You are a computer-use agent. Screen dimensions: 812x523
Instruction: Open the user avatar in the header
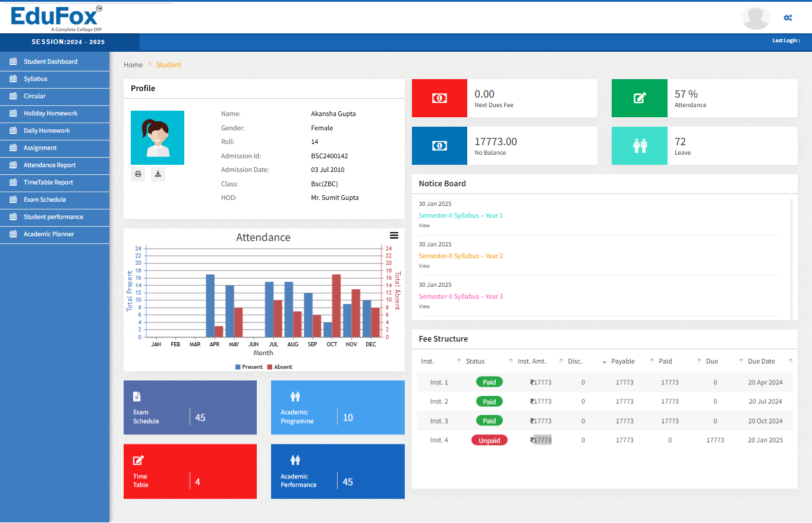pyautogui.click(x=756, y=18)
